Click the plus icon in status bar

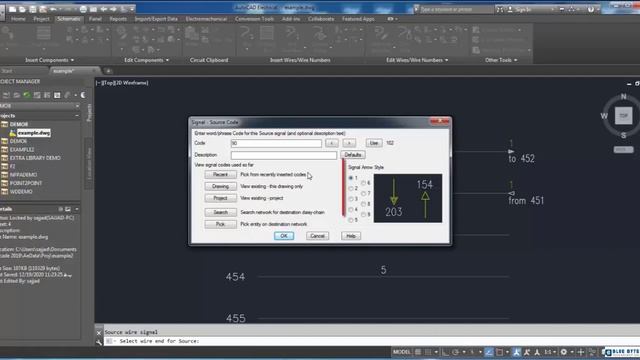(581, 352)
